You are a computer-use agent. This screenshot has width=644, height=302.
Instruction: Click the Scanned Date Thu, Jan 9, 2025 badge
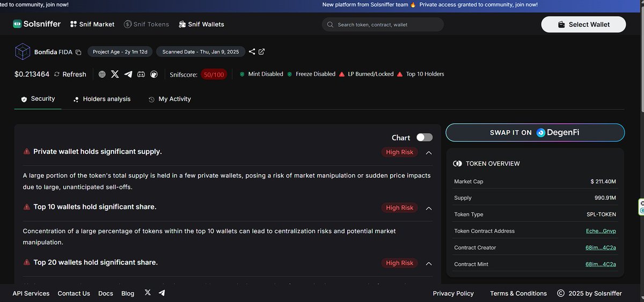click(x=201, y=52)
